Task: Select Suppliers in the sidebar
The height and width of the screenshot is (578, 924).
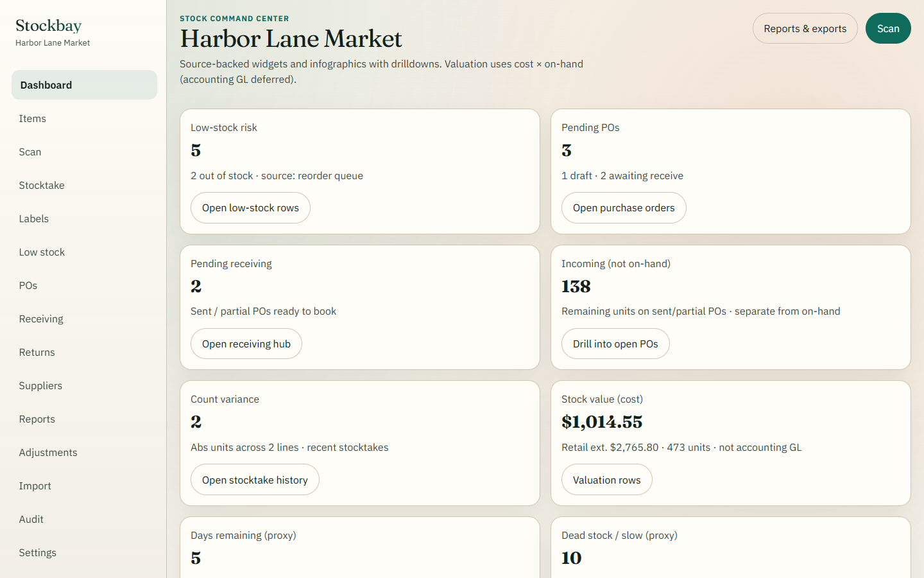Action: [84, 385]
